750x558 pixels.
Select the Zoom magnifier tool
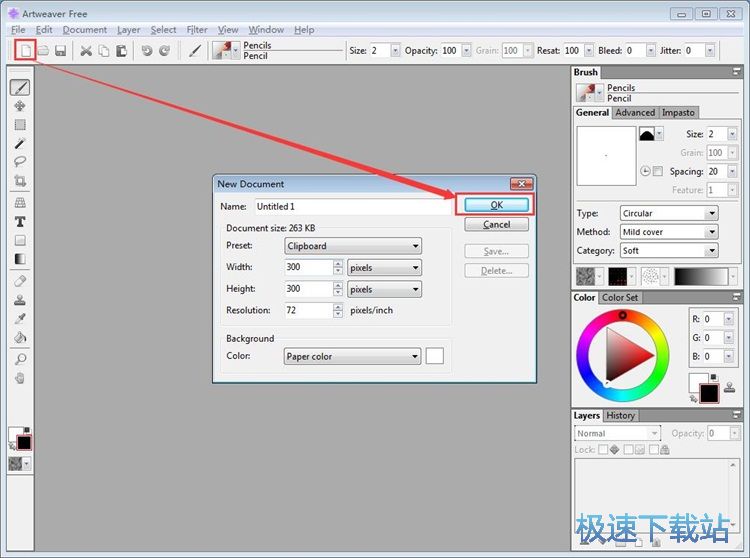[x=20, y=358]
